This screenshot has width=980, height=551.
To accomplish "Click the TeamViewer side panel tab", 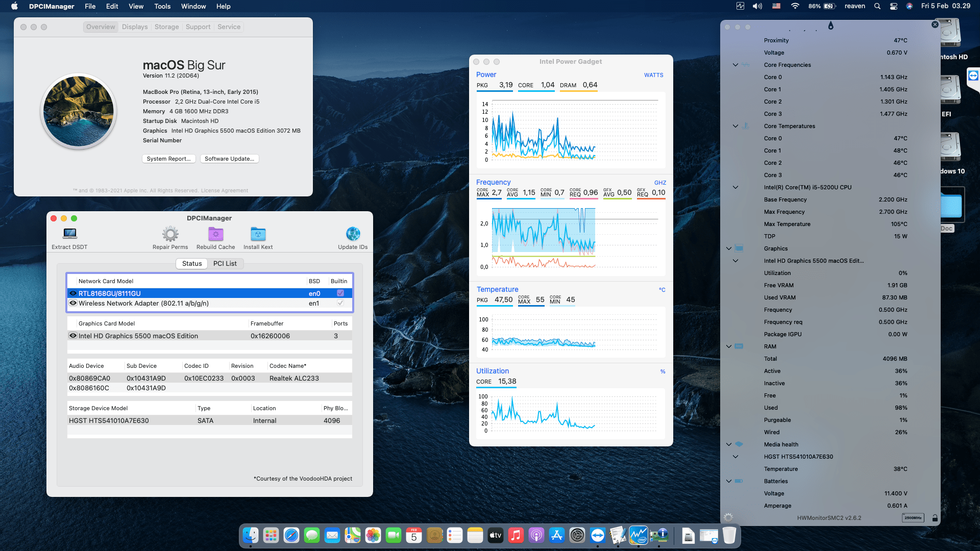I will tap(973, 77).
